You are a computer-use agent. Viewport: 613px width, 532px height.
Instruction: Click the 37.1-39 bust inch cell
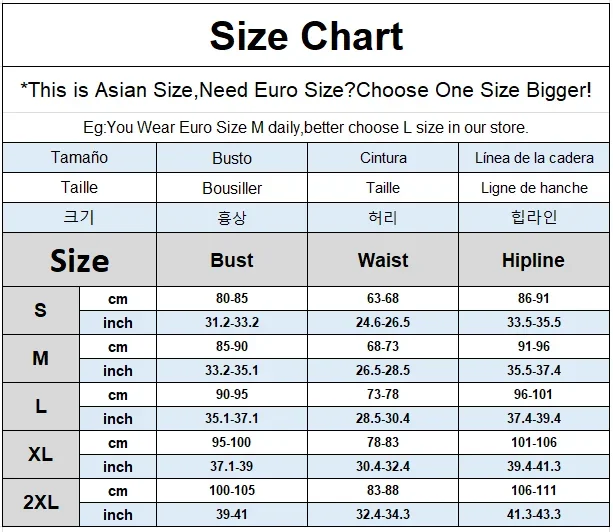point(232,466)
